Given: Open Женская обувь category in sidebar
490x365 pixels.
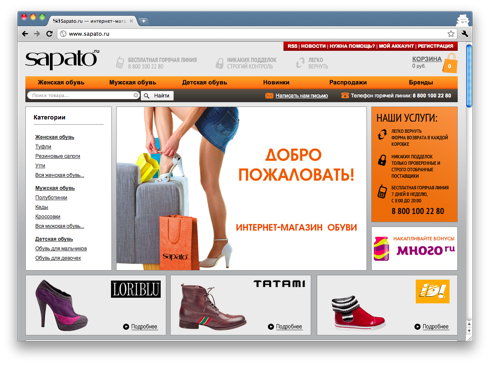Looking at the screenshot, I should 55,137.
